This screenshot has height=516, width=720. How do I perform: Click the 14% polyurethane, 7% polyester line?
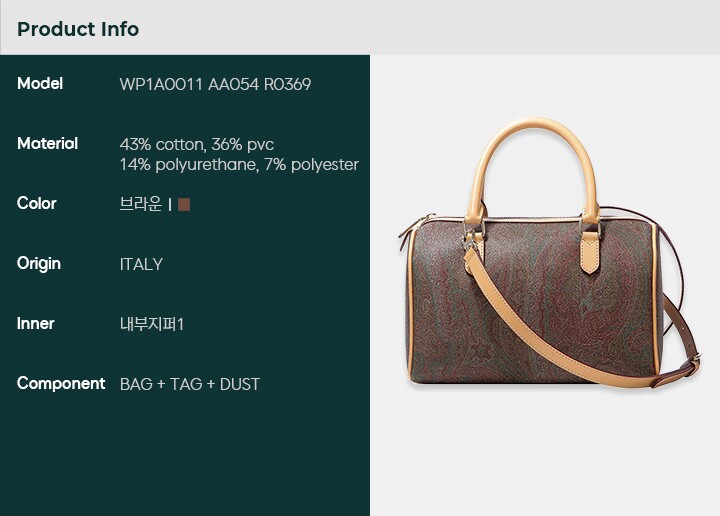click(x=239, y=164)
